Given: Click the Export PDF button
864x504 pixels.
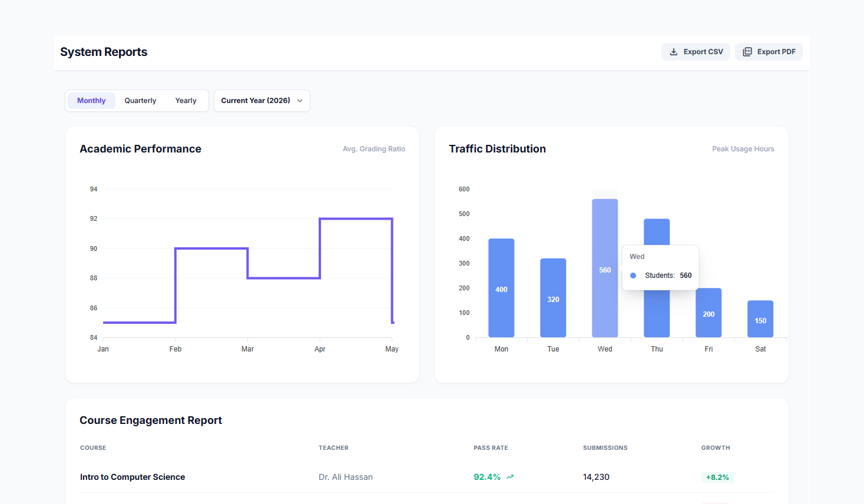Looking at the screenshot, I should [769, 52].
